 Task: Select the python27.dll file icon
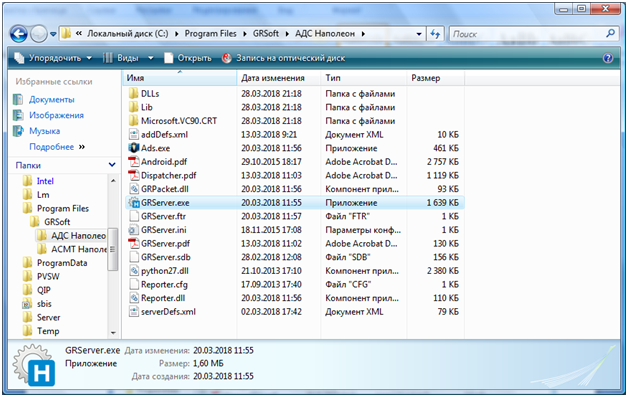[133, 271]
